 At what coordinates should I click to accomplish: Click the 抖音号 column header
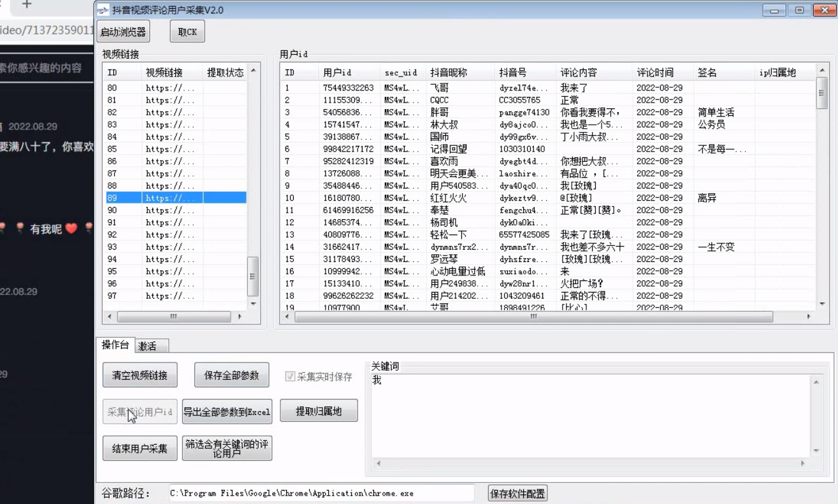click(x=525, y=72)
